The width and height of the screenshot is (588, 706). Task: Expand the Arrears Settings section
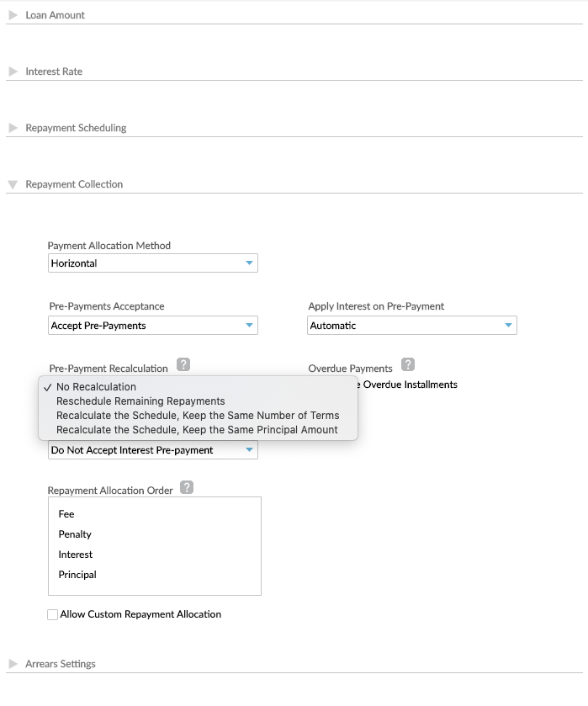pos(13,664)
